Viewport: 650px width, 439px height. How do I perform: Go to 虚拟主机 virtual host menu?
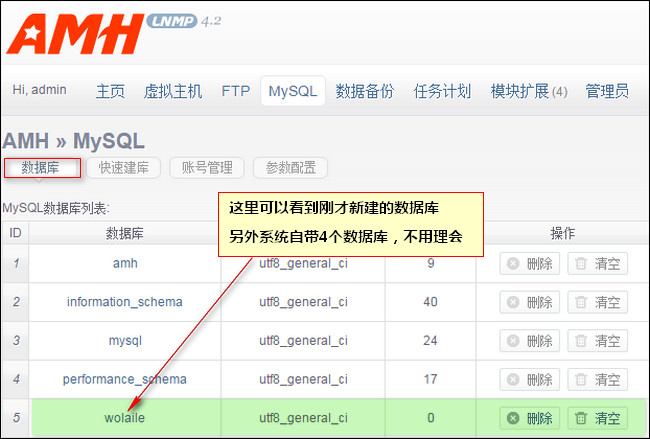click(172, 91)
